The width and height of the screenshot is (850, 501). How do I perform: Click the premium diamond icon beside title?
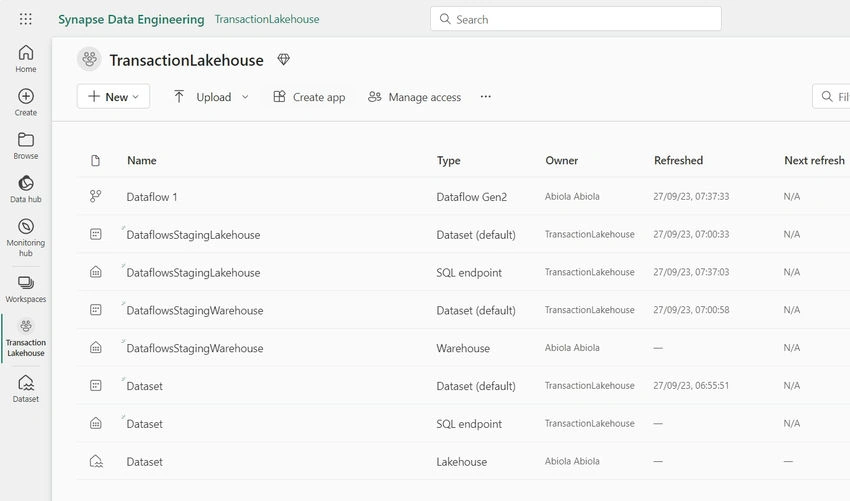tap(284, 59)
